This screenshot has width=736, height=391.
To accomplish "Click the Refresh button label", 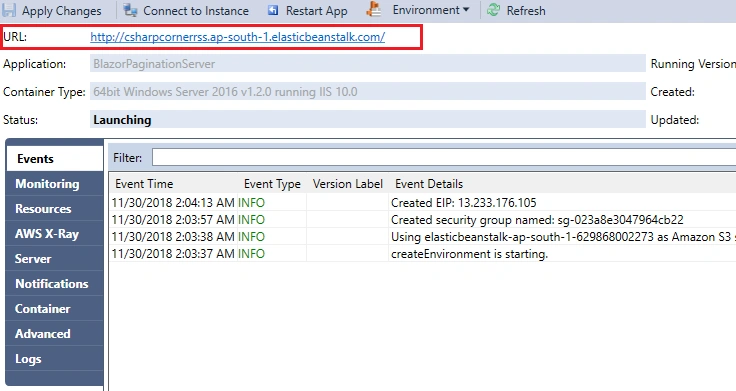I will [526, 11].
